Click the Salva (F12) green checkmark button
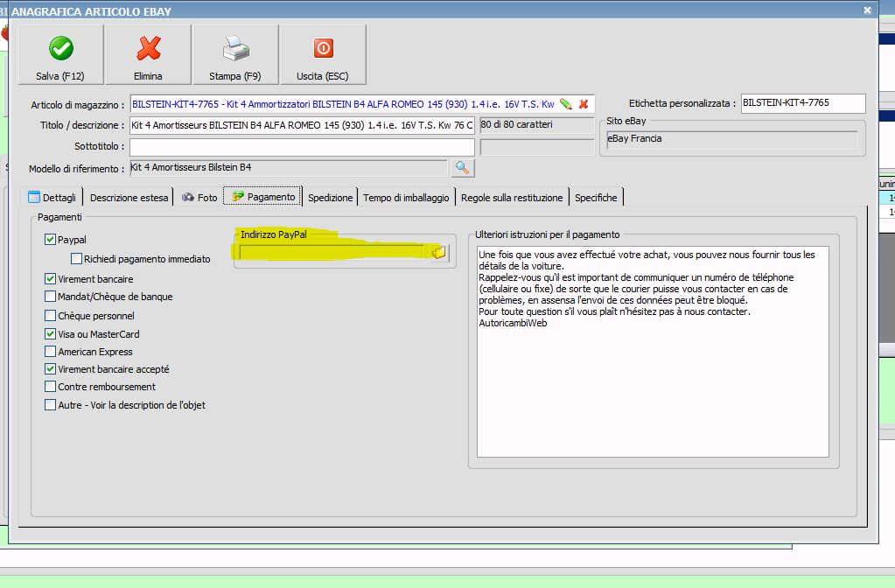Screen dimensions: 895x588 tap(60, 55)
